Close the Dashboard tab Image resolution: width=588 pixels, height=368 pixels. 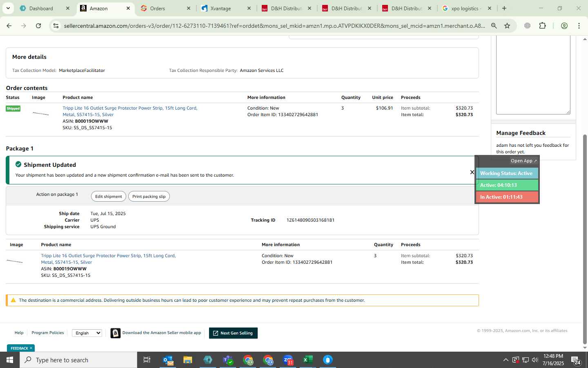click(x=68, y=8)
